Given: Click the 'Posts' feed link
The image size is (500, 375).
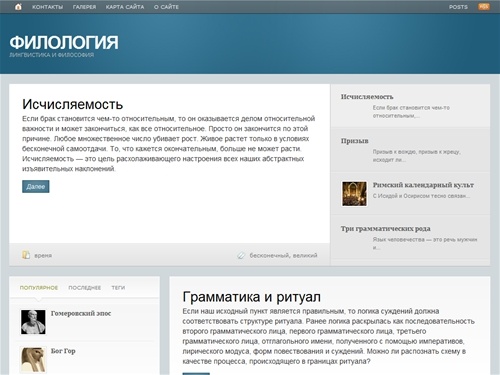Looking at the screenshot, I should (x=458, y=7).
